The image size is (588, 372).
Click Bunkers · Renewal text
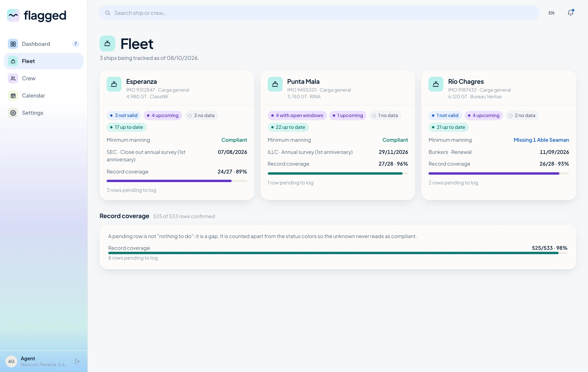point(450,152)
